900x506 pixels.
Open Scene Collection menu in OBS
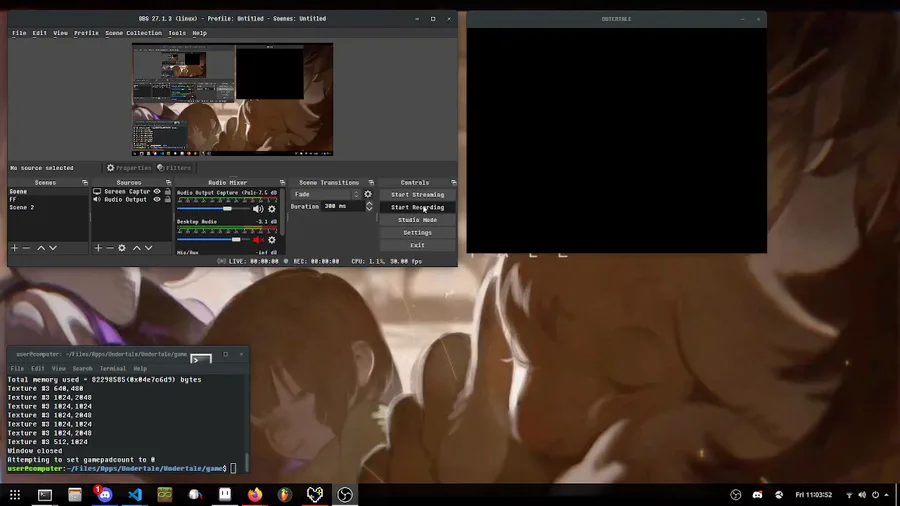(x=134, y=33)
